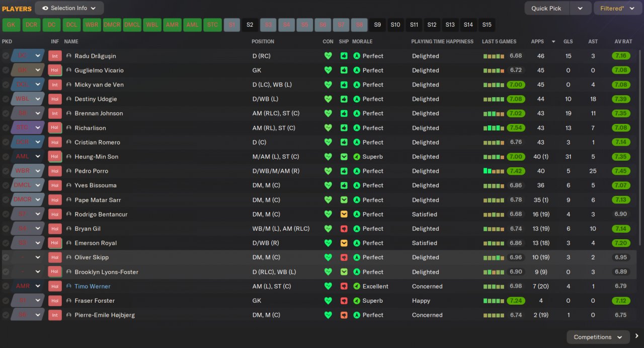Click Cristian Romero's green heart condition icon

(328, 142)
